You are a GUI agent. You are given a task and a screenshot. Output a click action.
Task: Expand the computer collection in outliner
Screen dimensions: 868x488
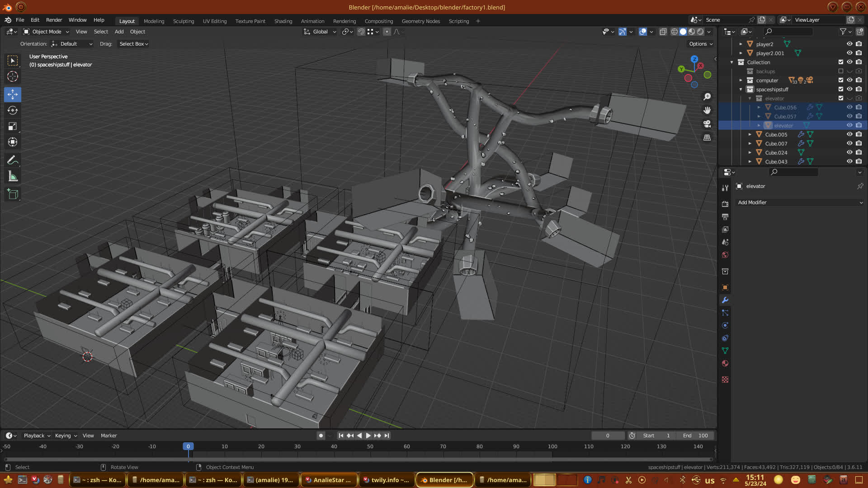coord(741,80)
